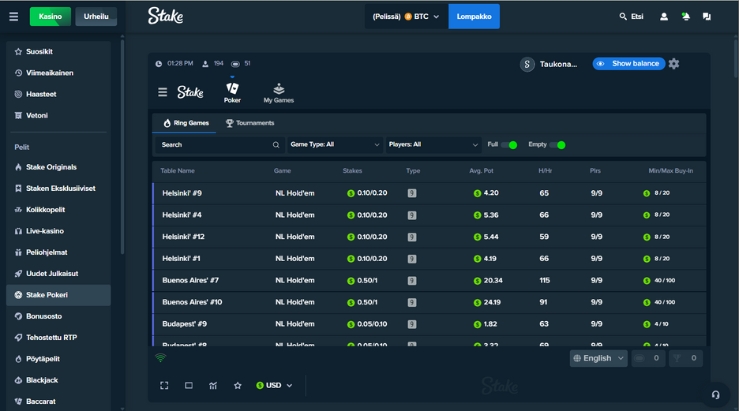Open Suosikit in sidebar

(x=59, y=51)
